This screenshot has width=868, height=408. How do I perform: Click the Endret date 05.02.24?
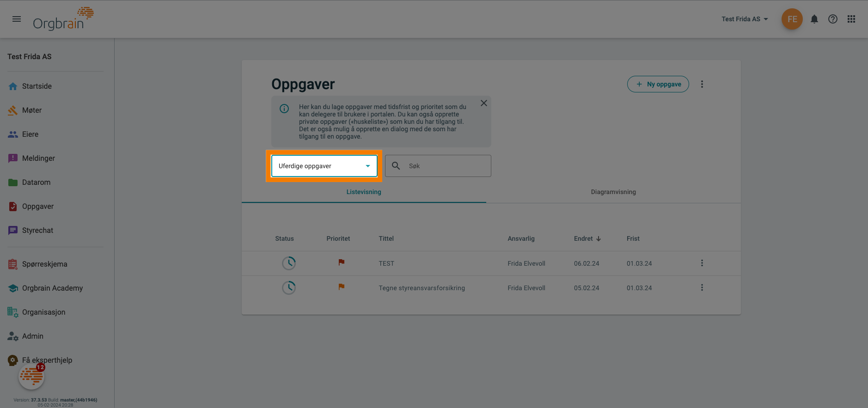coord(587,288)
